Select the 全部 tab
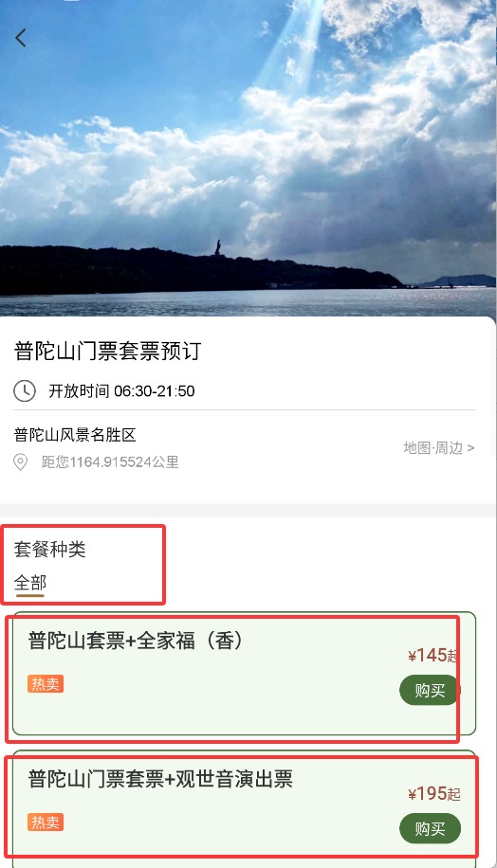This screenshot has height=868, width=497. click(30, 583)
